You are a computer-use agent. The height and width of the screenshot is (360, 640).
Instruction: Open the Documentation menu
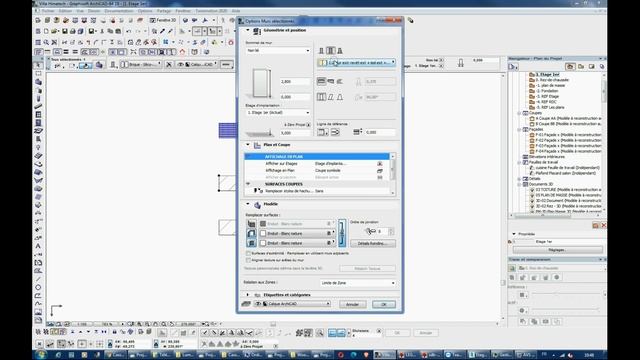[119, 11]
